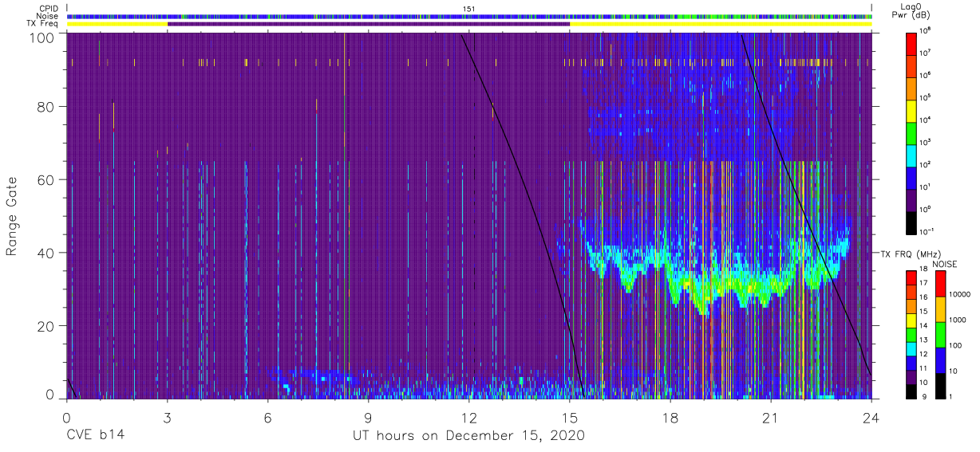Screen dimensions: 980x452
Task: Click the 14 tick on TX FRQ legend
Action: click(x=925, y=327)
